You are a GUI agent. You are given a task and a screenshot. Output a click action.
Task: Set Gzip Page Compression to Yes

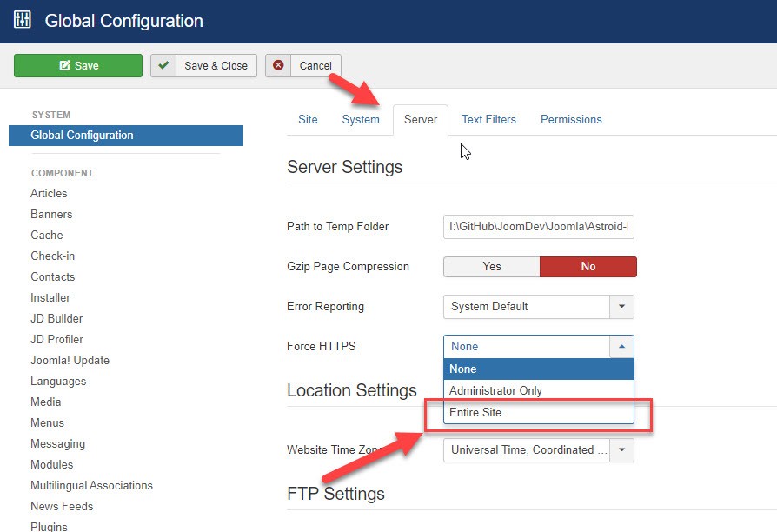point(492,267)
